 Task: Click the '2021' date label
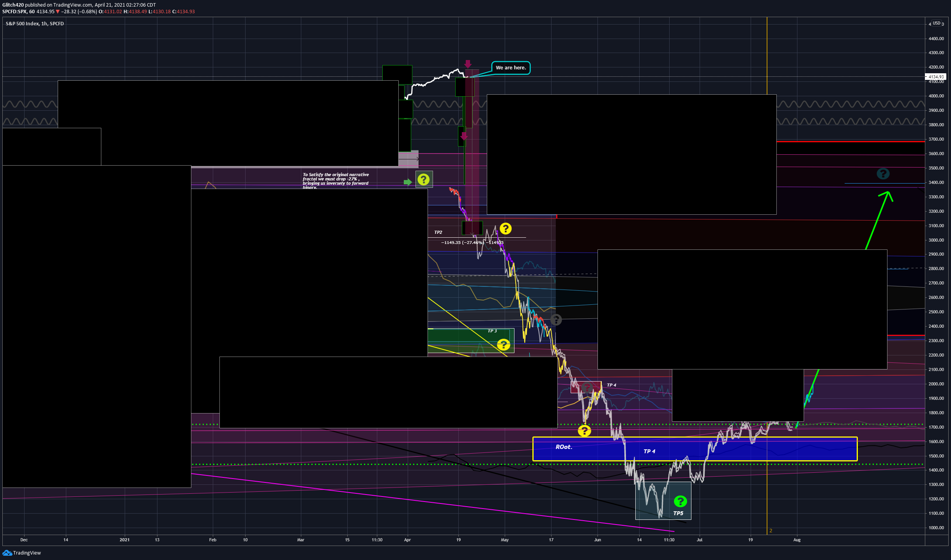point(125,540)
